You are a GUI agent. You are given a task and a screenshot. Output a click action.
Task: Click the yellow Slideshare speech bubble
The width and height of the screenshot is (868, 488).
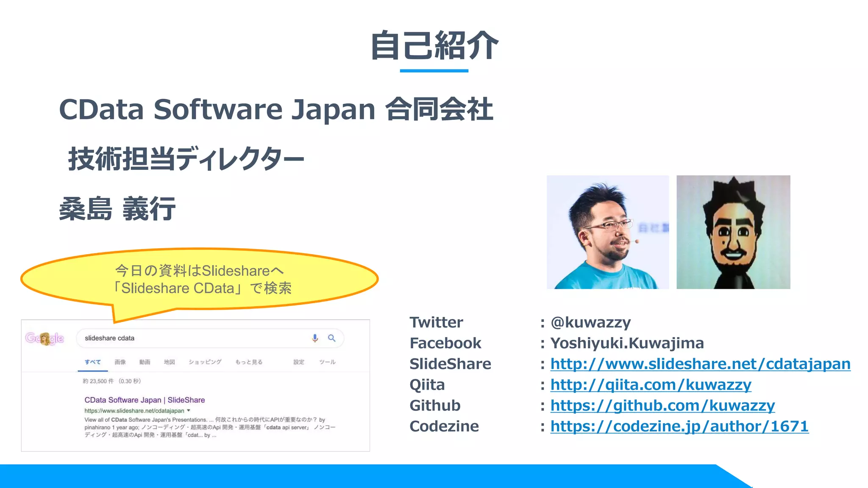pyautogui.click(x=199, y=280)
